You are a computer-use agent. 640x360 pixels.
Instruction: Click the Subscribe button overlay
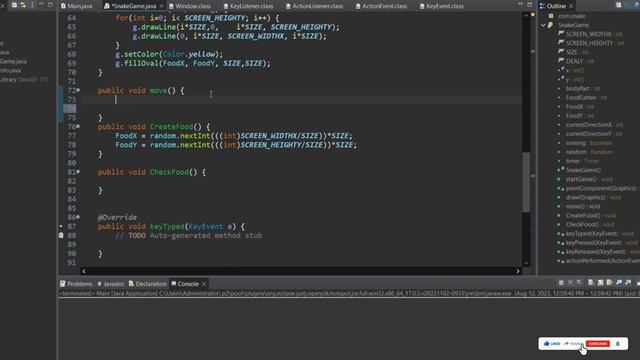pyautogui.click(x=598, y=344)
